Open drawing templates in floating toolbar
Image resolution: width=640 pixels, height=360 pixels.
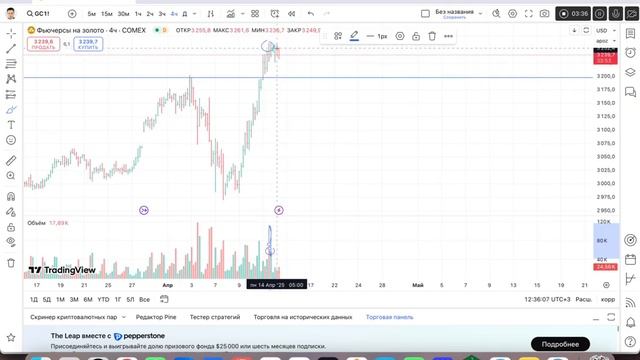pyautogui.click(x=338, y=36)
